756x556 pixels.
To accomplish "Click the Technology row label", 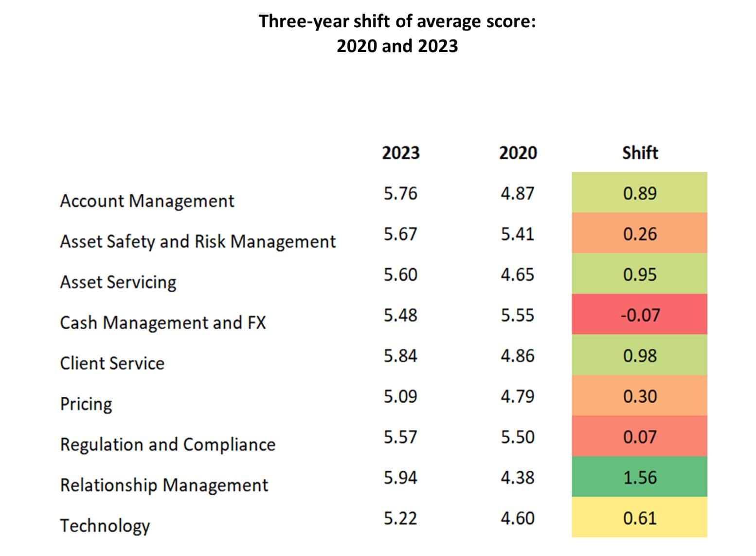I will pyautogui.click(x=105, y=526).
